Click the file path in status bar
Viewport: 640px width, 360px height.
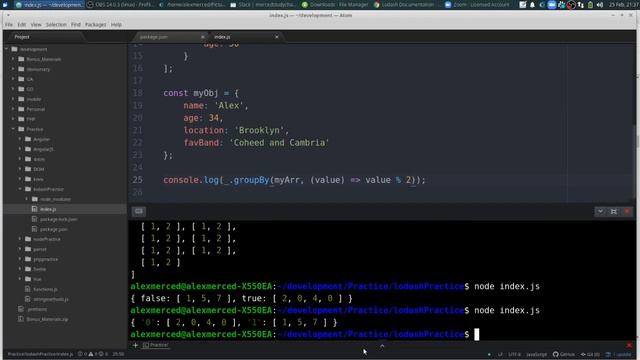pos(40,354)
